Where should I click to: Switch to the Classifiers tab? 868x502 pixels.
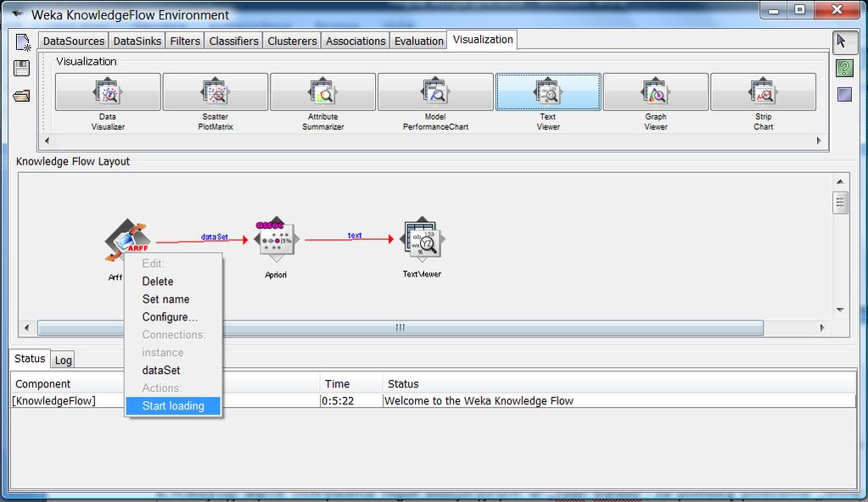(233, 41)
